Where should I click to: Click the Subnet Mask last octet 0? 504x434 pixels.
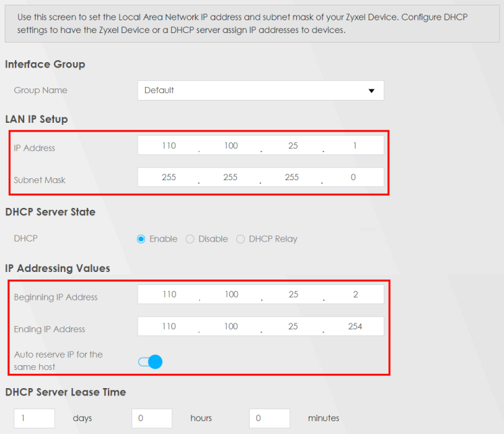[354, 177]
